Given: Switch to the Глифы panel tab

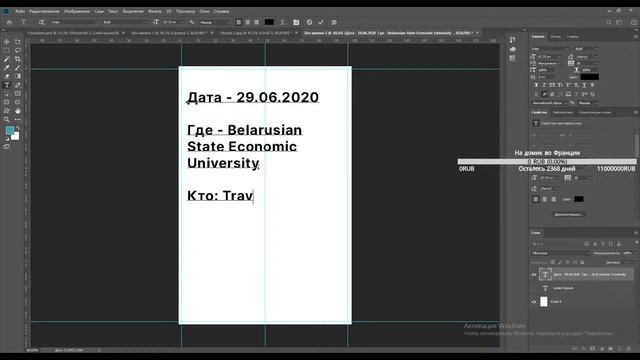Looking at the screenshot, I should (x=572, y=37).
